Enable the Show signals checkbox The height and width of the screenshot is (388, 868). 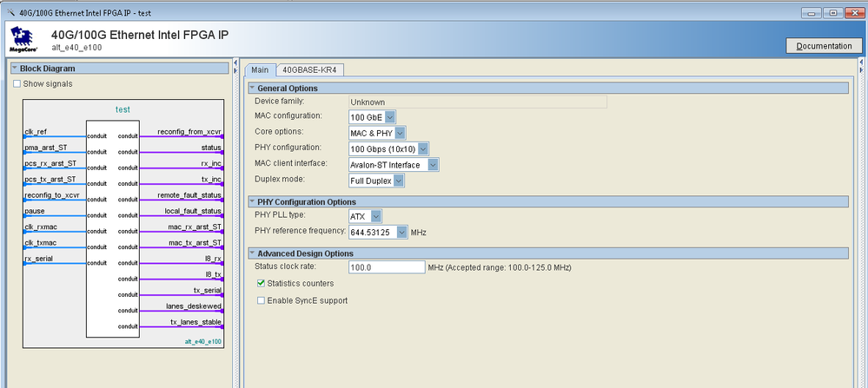[x=17, y=83]
